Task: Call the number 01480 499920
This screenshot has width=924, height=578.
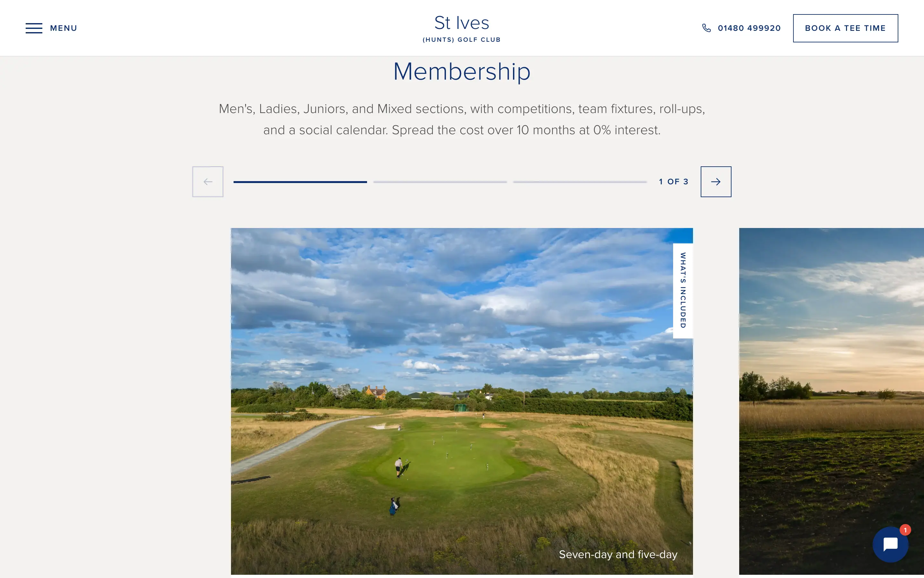Action: point(749,28)
